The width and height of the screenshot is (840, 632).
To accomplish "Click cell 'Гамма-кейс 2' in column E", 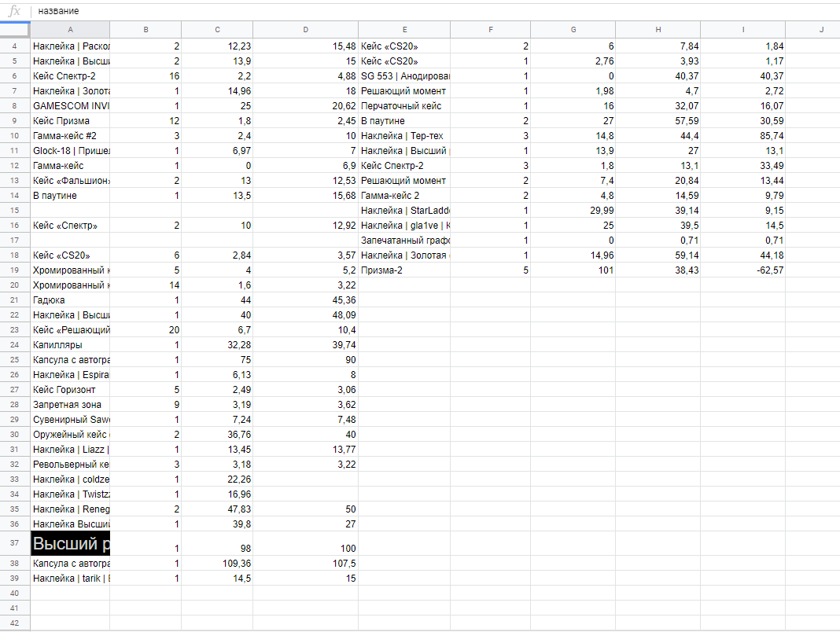I will [404, 196].
